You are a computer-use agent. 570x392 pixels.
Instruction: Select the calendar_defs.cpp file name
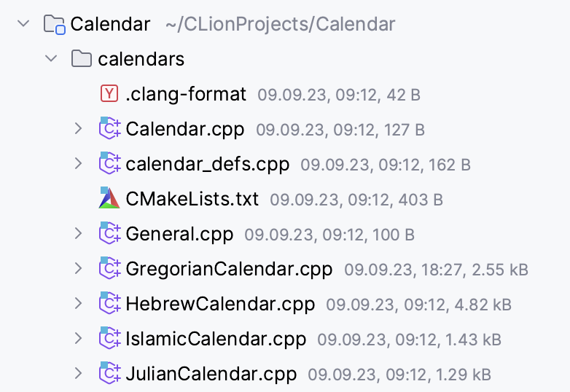[x=207, y=164]
